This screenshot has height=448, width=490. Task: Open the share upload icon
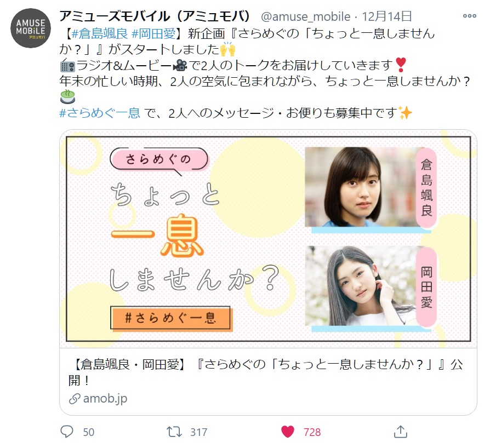tap(400, 432)
